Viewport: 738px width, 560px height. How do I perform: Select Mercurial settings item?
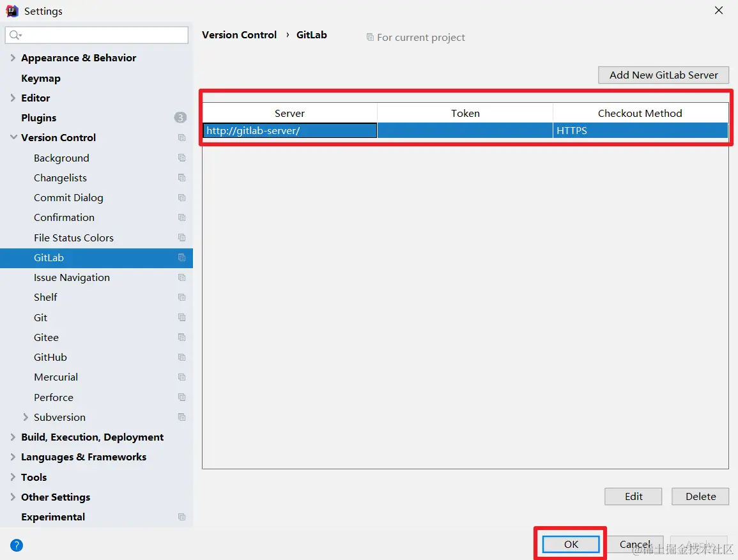[56, 377]
